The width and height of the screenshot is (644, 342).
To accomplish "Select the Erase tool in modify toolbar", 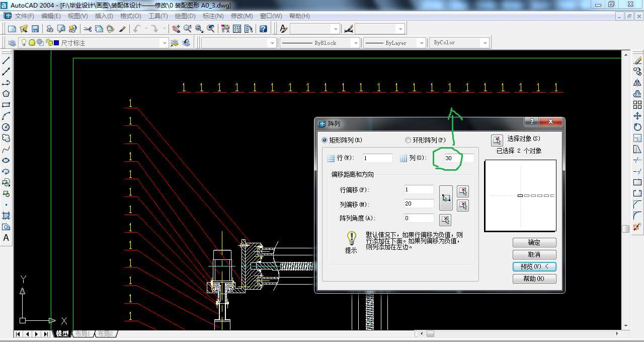I will click(637, 60).
